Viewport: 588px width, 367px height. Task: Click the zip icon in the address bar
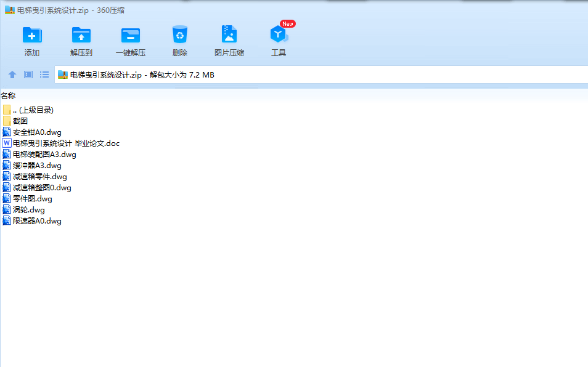coord(63,75)
